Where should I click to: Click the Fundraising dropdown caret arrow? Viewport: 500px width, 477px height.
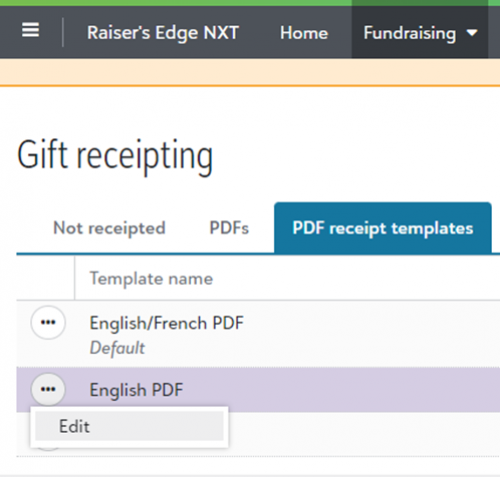coord(472,33)
